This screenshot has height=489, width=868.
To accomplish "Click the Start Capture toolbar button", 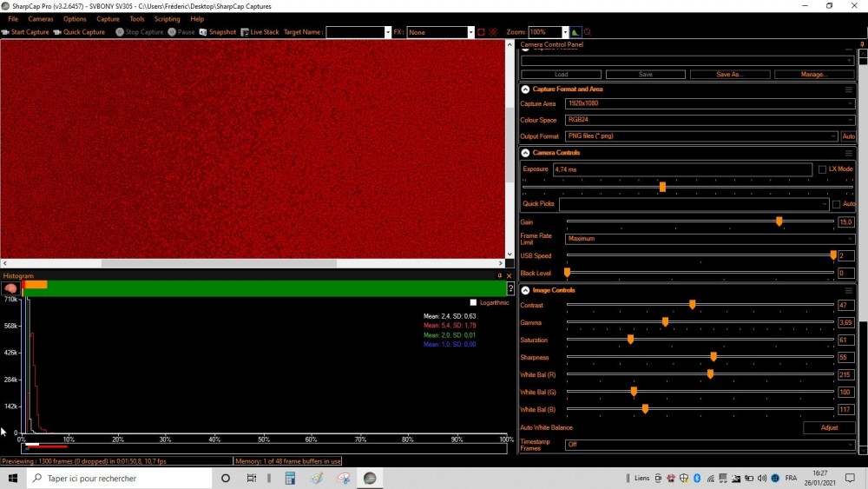I will (25, 32).
